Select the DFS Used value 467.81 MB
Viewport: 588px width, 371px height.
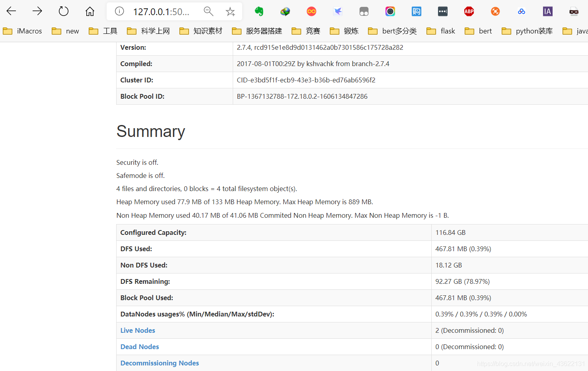[463, 249]
